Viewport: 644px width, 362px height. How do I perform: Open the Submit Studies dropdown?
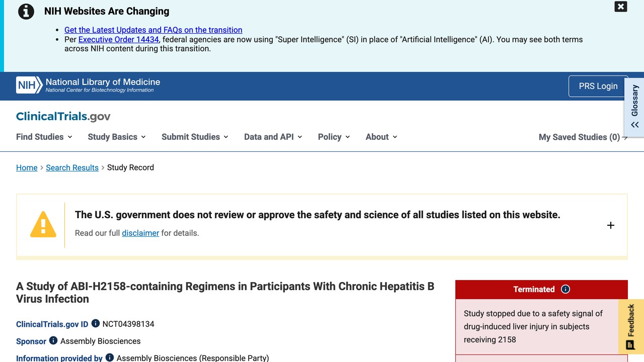click(195, 137)
